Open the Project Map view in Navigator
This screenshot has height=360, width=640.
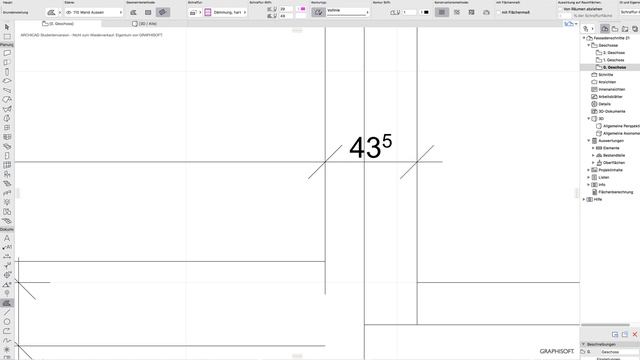(604, 29)
